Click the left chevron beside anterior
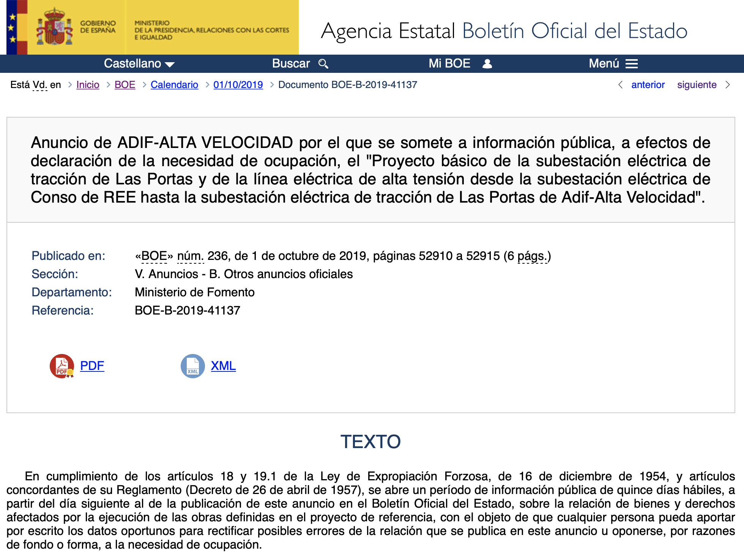 click(620, 85)
